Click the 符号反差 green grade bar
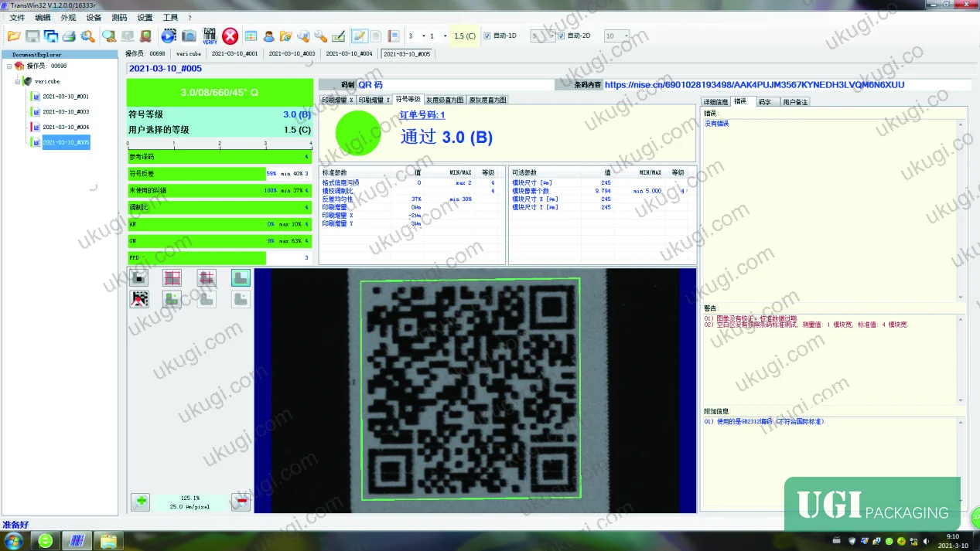Viewport: 980px width, 551px height. tap(196, 174)
